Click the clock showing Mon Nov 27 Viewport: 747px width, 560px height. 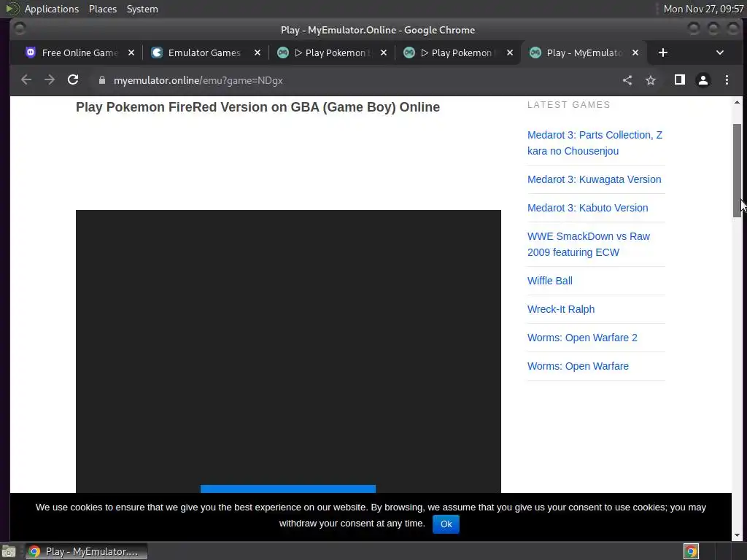(x=703, y=9)
